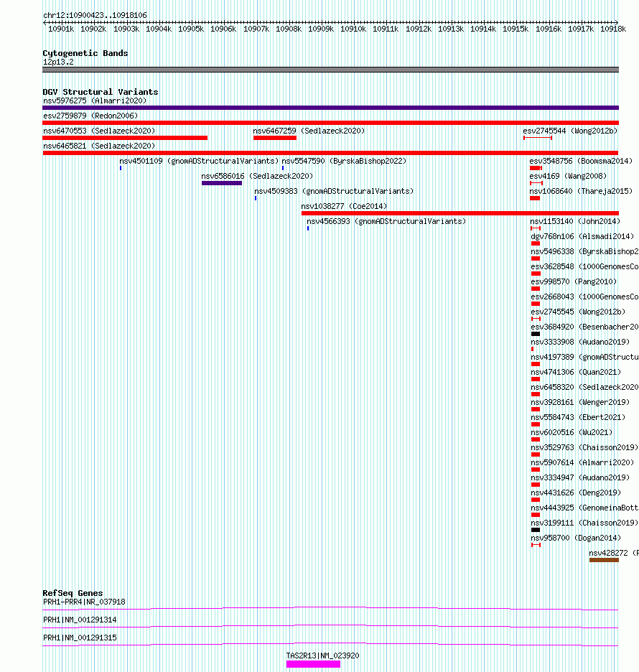Open nsv6020516 (Wu2021) variant
Image resolution: width=639 pixels, height=672 pixels.
coord(572,432)
